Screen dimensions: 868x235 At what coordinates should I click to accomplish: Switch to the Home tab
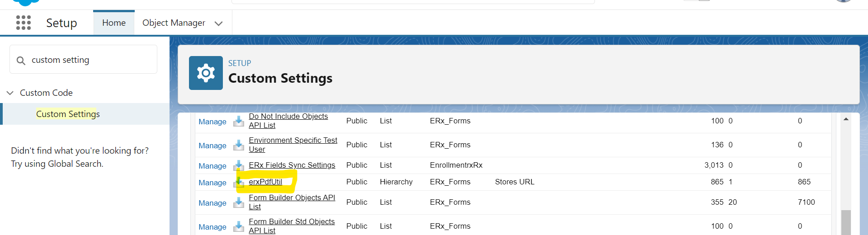(x=114, y=23)
